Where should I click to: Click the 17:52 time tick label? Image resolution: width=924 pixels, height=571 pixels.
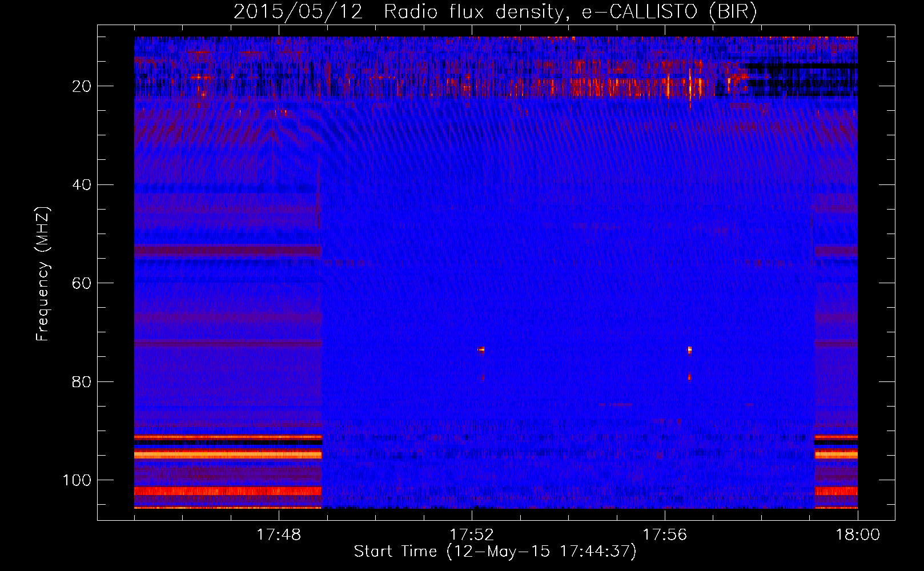[472, 535]
